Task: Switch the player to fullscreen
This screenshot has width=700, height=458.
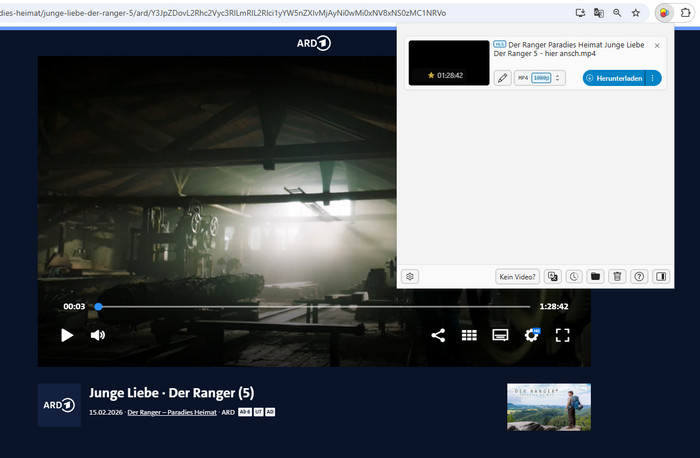Action: pos(562,335)
